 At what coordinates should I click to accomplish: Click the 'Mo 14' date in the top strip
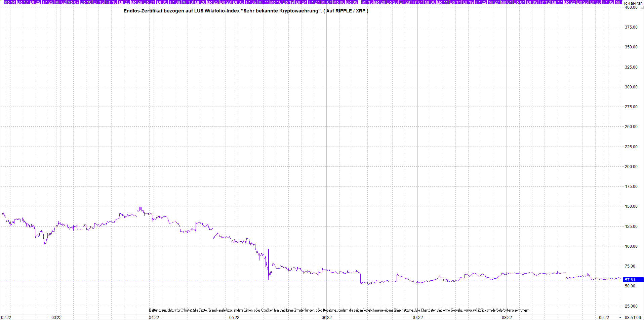point(10,2)
